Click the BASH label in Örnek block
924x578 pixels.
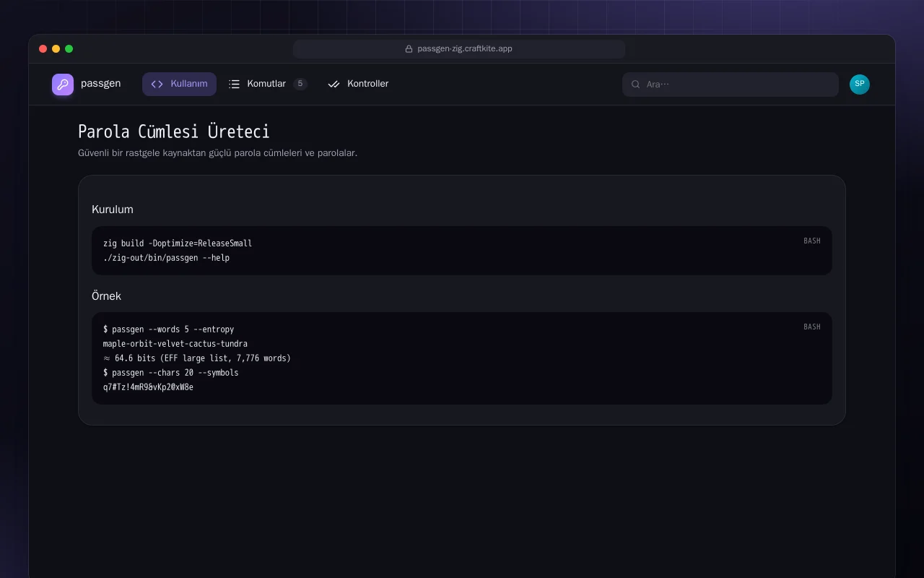click(812, 327)
